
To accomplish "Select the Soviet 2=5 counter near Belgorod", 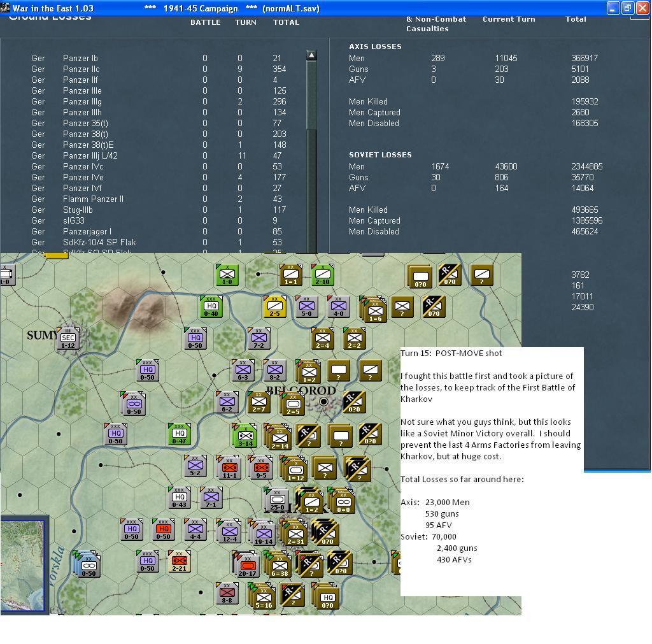I will (x=293, y=404).
